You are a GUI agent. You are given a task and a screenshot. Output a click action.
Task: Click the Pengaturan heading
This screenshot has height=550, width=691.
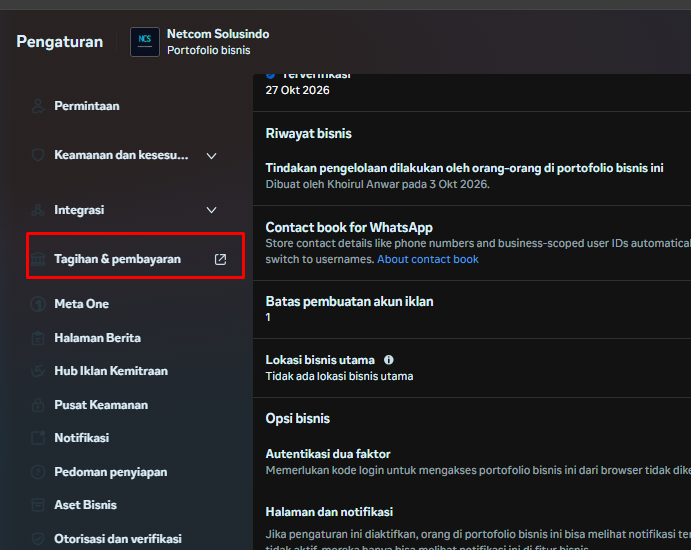59,42
